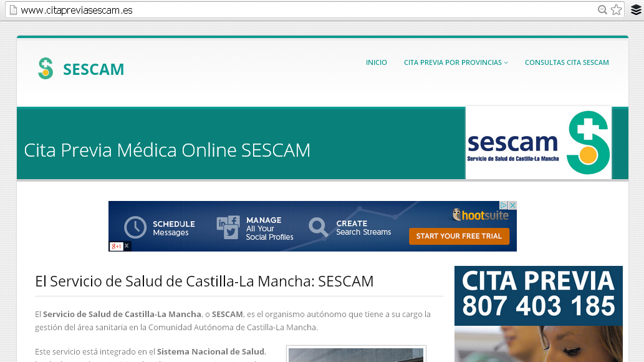
Task: Click the Google +1 badge on the ad
Action: point(116,247)
